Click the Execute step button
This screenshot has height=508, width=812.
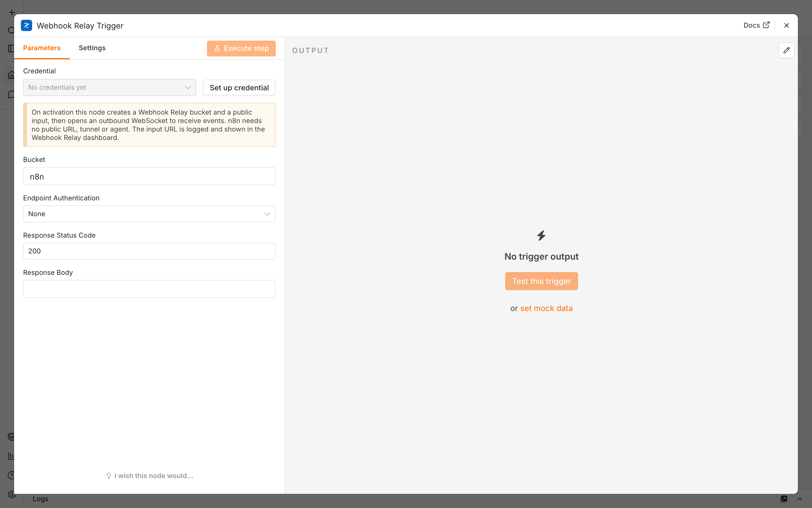(x=241, y=48)
